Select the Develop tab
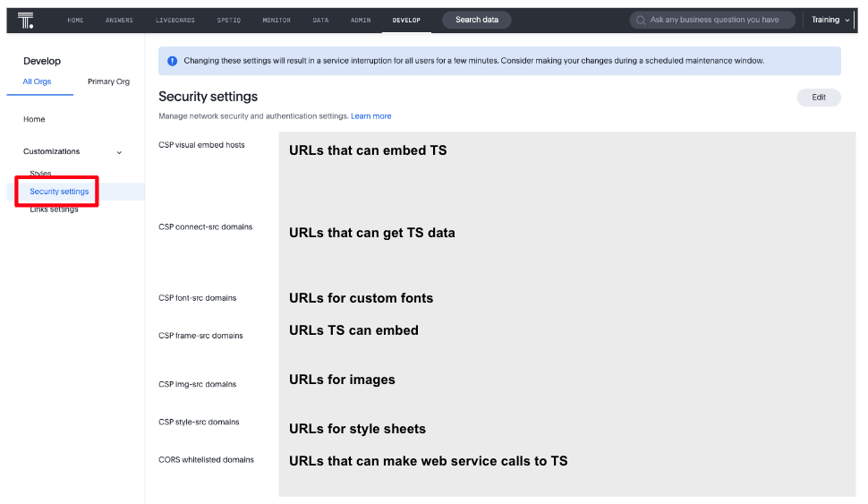The height and width of the screenshot is (504, 868). 406,20
